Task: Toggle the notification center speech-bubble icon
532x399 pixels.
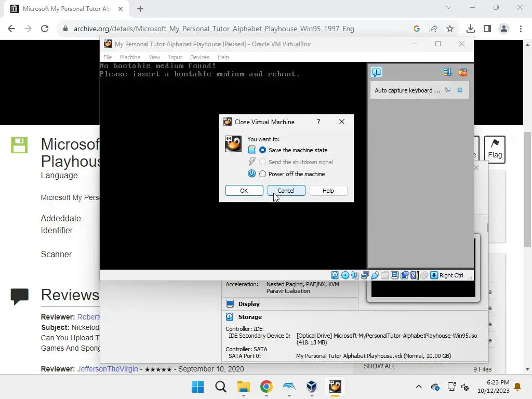Action: pos(377,72)
